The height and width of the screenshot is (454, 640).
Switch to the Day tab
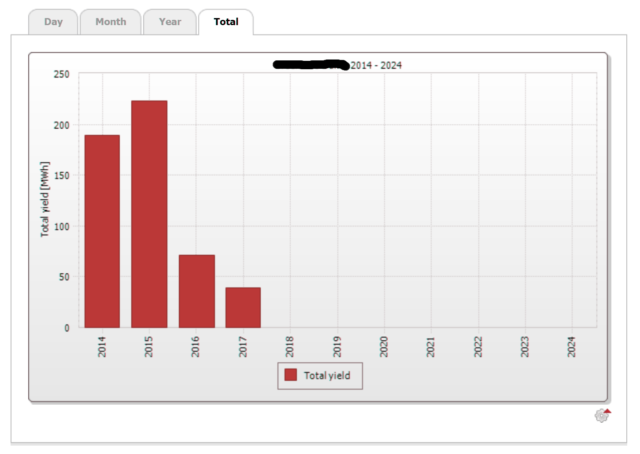(x=53, y=21)
